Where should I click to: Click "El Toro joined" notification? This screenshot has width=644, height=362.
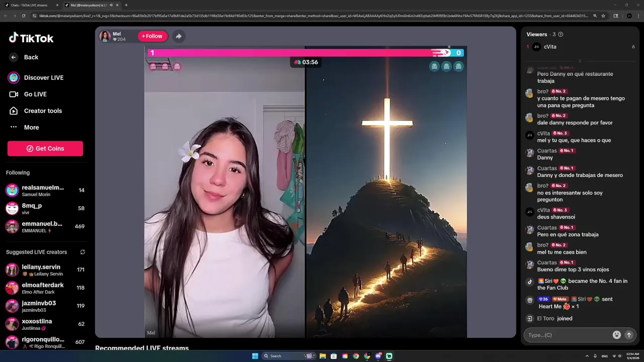pos(554,319)
